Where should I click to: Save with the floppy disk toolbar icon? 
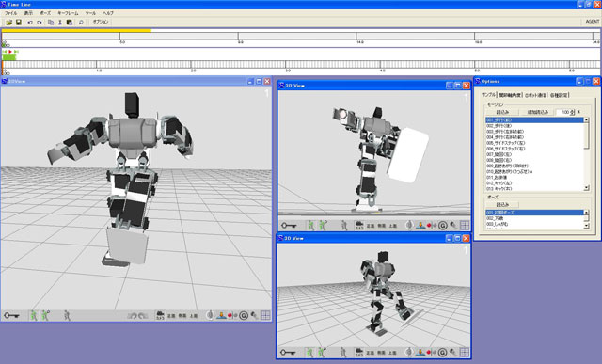point(18,23)
